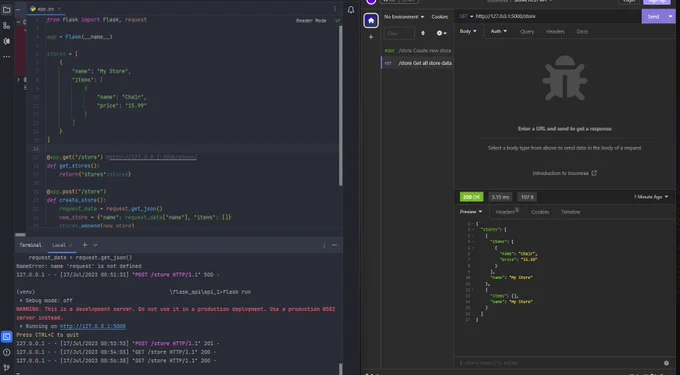The width and height of the screenshot is (680, 375).
Task: Open the response Cookies tab
Action: pyautogui.click(x=540, y=212)
